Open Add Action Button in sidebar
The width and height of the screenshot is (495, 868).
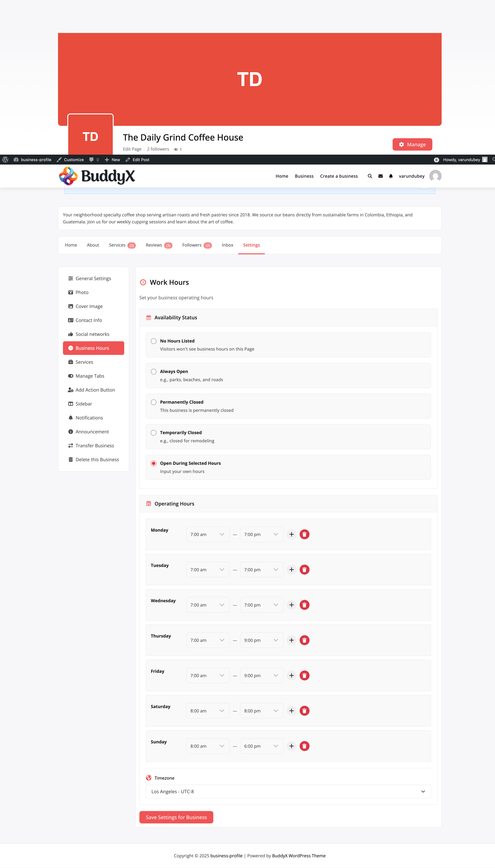pos(93,390)
